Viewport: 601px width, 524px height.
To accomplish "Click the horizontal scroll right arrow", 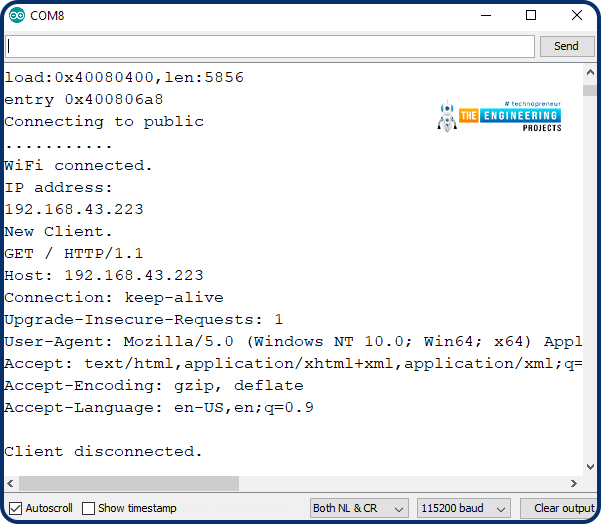I will 573,483.
